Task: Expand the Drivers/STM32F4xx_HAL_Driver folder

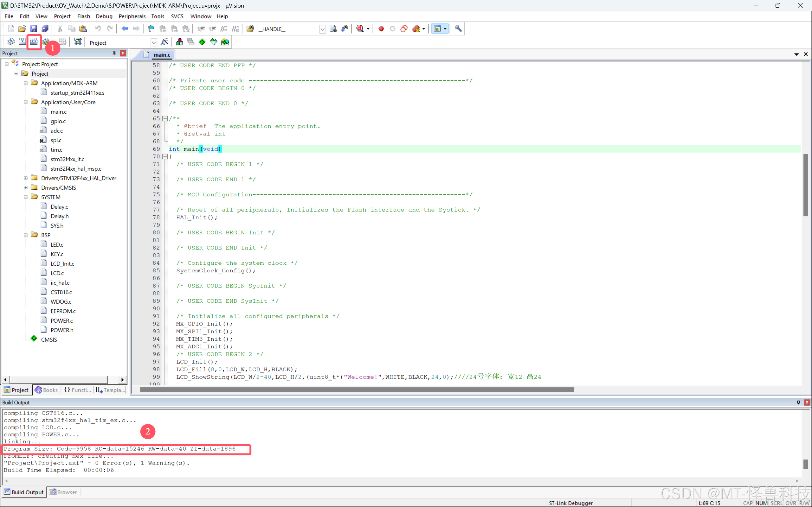Action: click(x=25, y=178)
